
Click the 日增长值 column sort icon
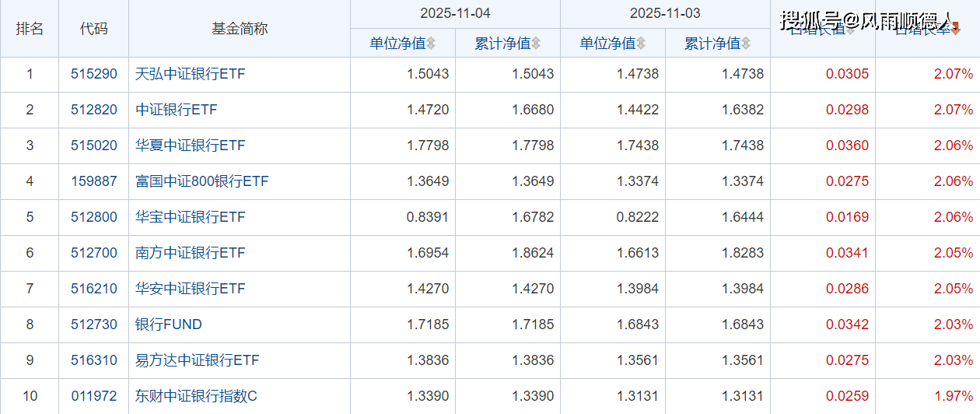click(850, 30)
